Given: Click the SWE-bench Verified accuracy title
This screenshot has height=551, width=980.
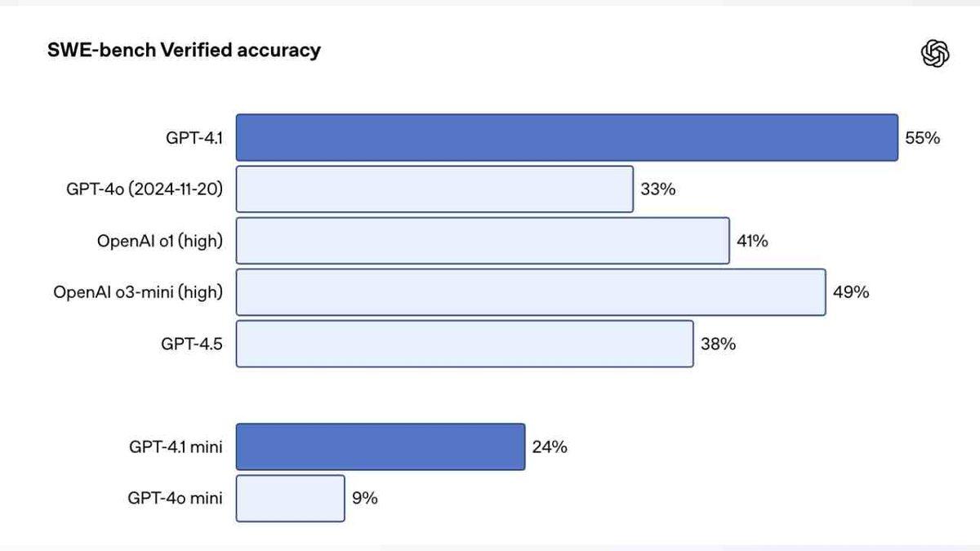Looking at the screenshot, I should coord(185,51).
